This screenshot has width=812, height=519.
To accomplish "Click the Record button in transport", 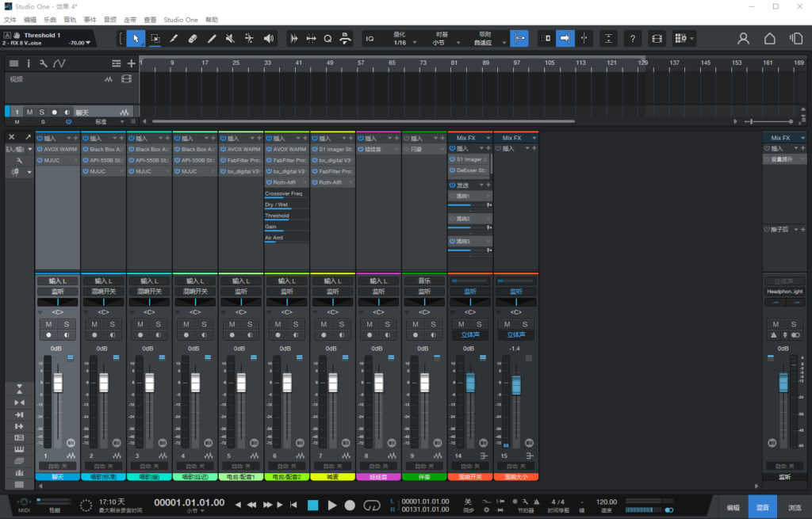I will (x=351, y=505).
